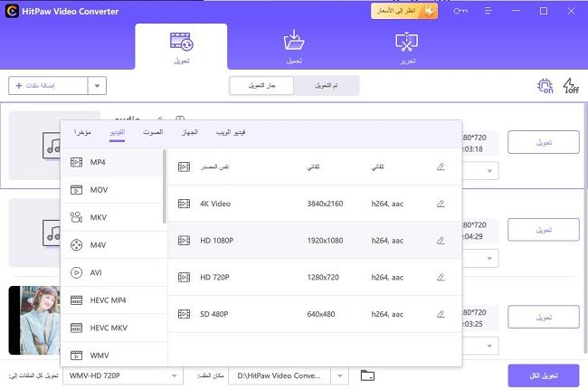Click the girl video thumbnail

pyautogui.click(x=34, y=320)
